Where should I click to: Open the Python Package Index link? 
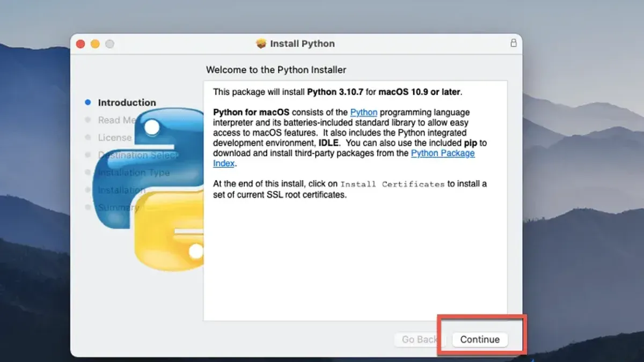344,158
